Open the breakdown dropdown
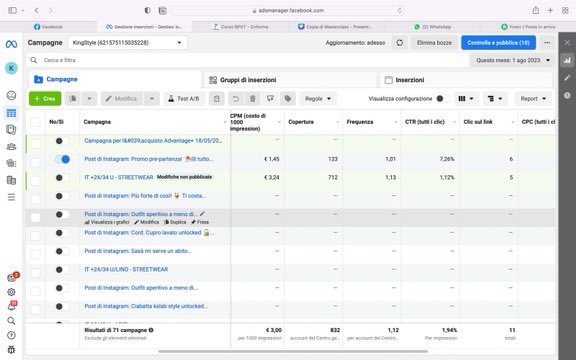 tap(495, 98)
